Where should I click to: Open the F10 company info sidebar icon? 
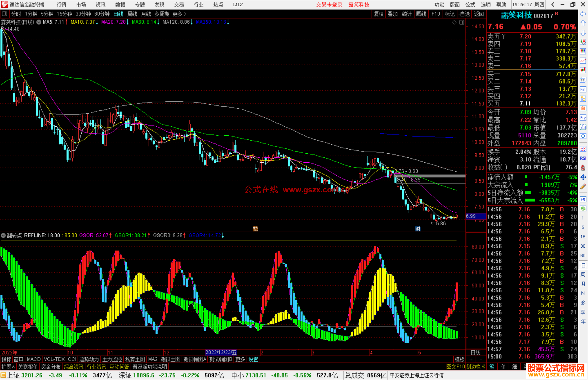point(583,89)
